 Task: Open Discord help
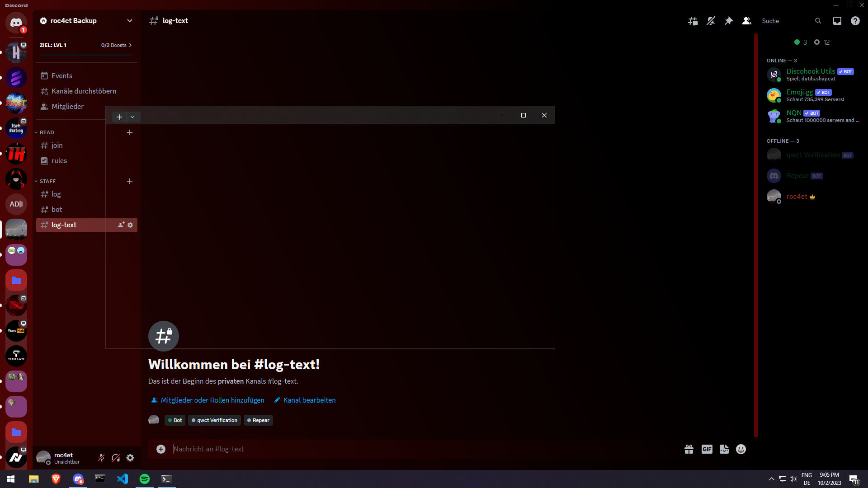(x=855, y=21)
